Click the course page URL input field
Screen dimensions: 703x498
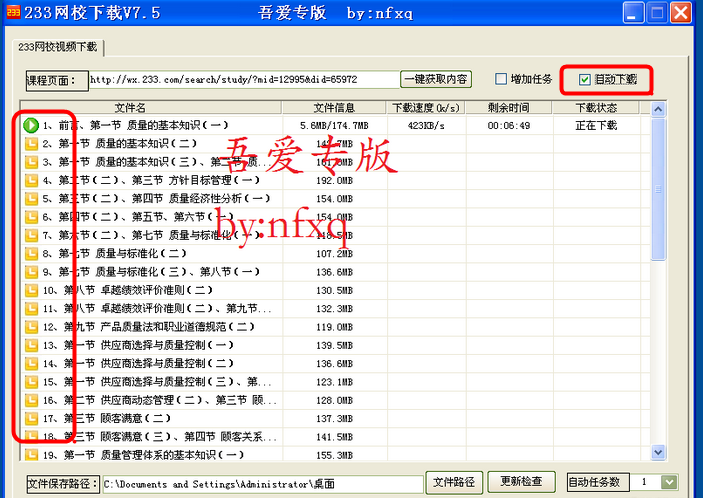click(x=242, y=79)
